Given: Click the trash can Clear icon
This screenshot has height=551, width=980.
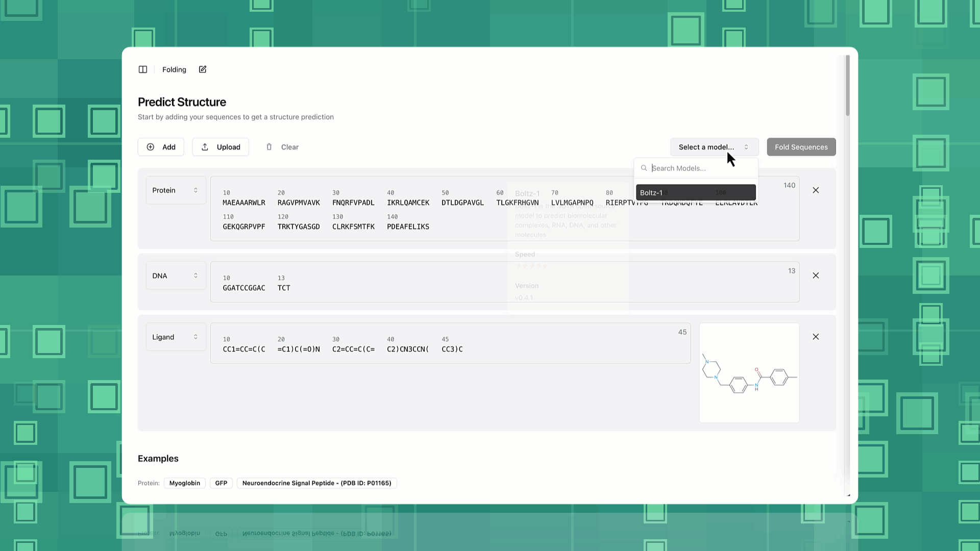Looking at the screenshot, I should click(269, 147).
